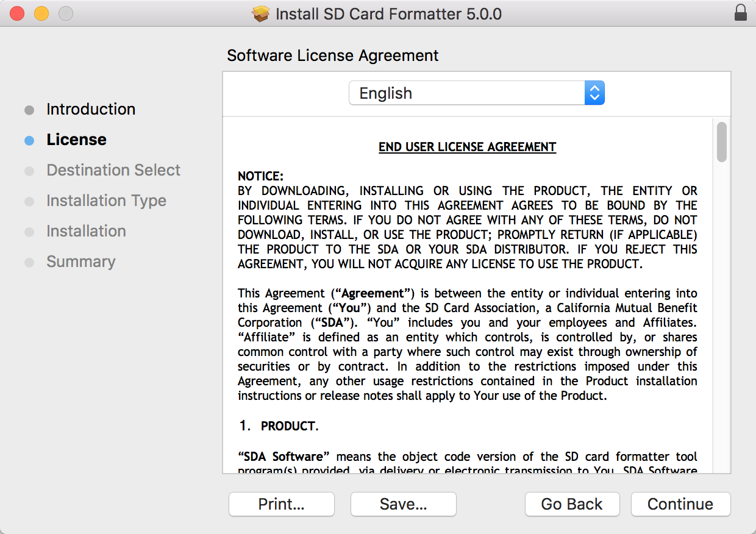Click the gray bullet beside Introduction
Viewport: 756px width, 534px height.
[29, 110]
